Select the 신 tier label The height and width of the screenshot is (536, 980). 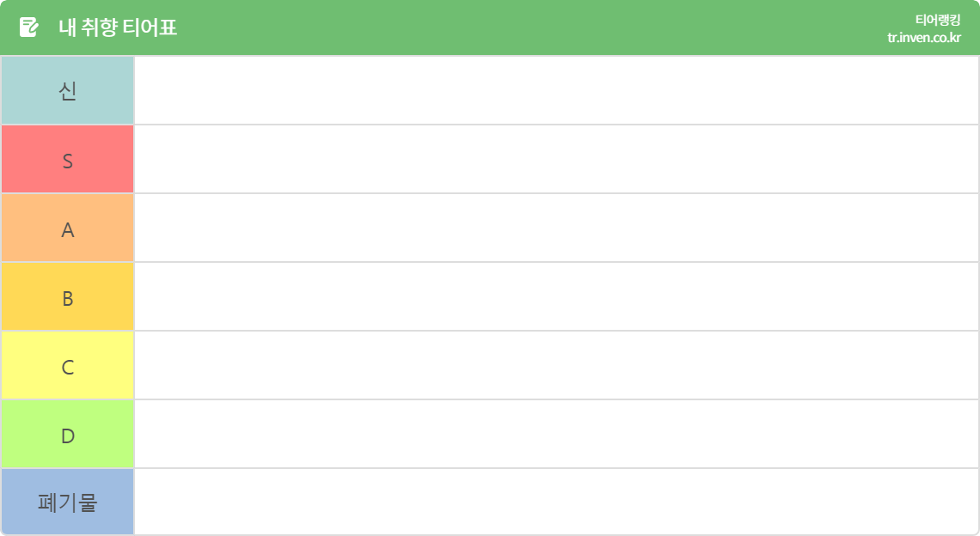(x=68, y=90)
